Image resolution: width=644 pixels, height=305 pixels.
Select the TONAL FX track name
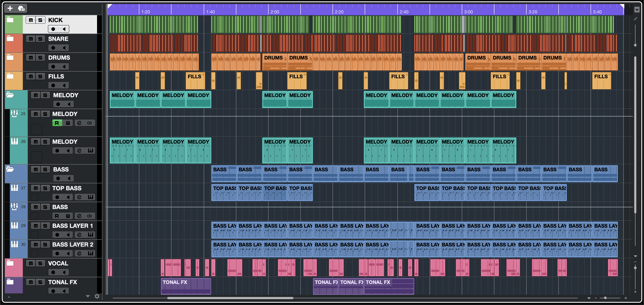click(63, 282)
